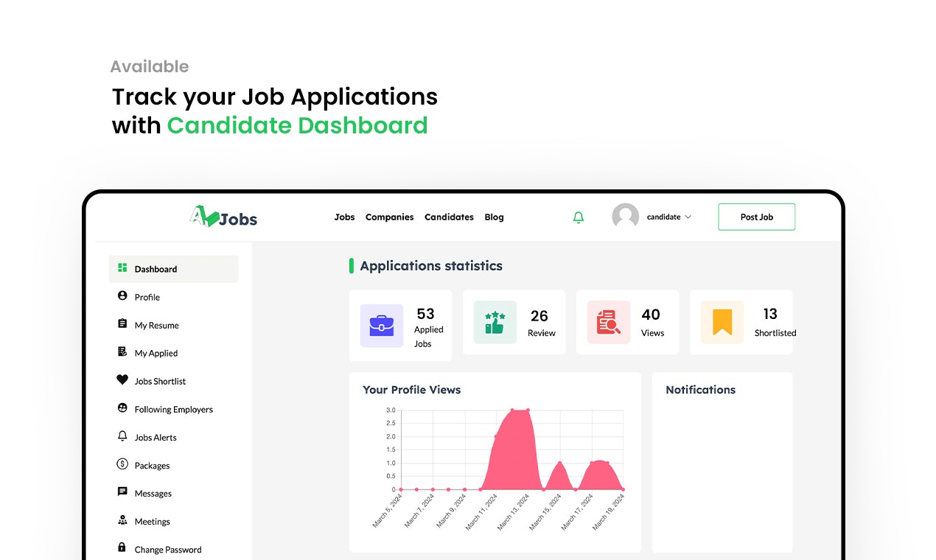The height and width of the screenshot is (560, 936).
Task: Click the 53 Applied Jobs count
Action: coord(425,314)
